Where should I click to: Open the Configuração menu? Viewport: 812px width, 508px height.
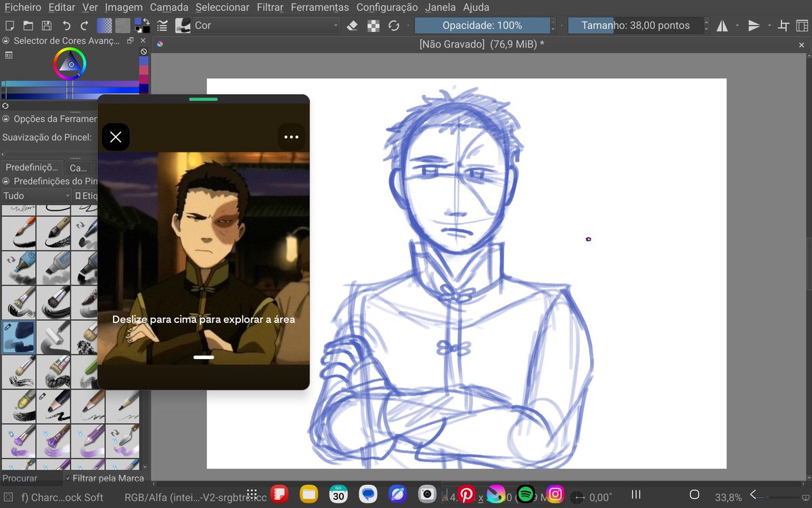pos(387,7)
